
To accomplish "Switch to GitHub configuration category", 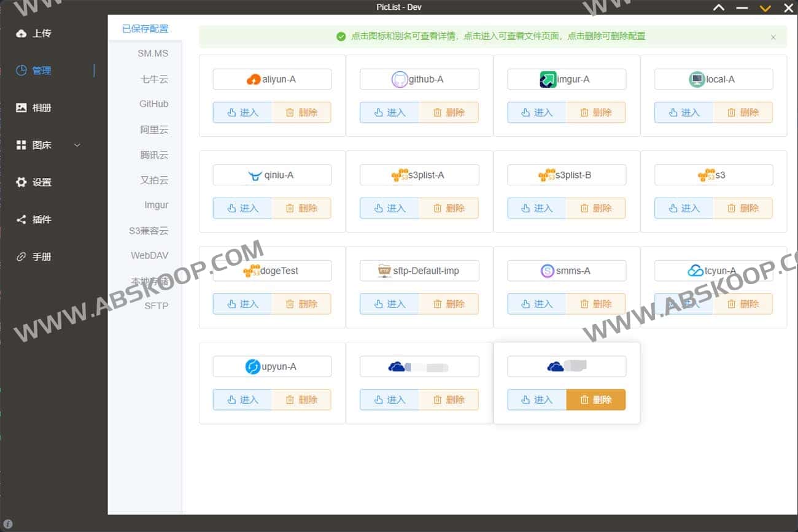I will [x=153, y=104].
